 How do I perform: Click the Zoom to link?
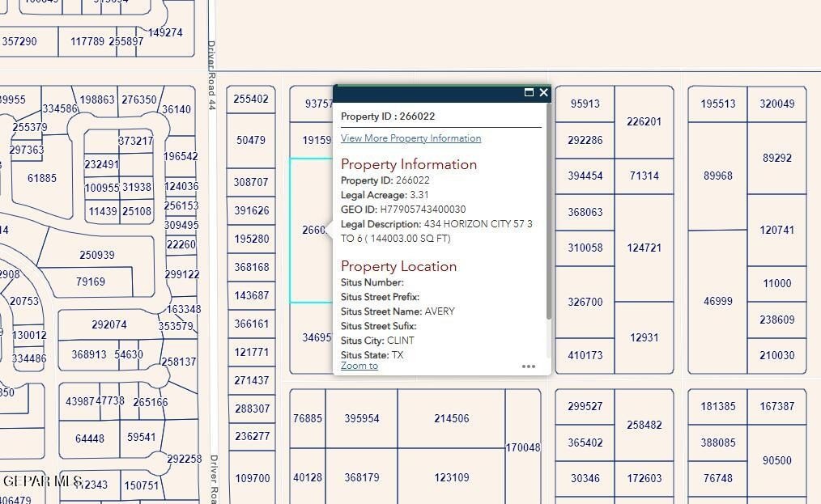coord(359,366)
